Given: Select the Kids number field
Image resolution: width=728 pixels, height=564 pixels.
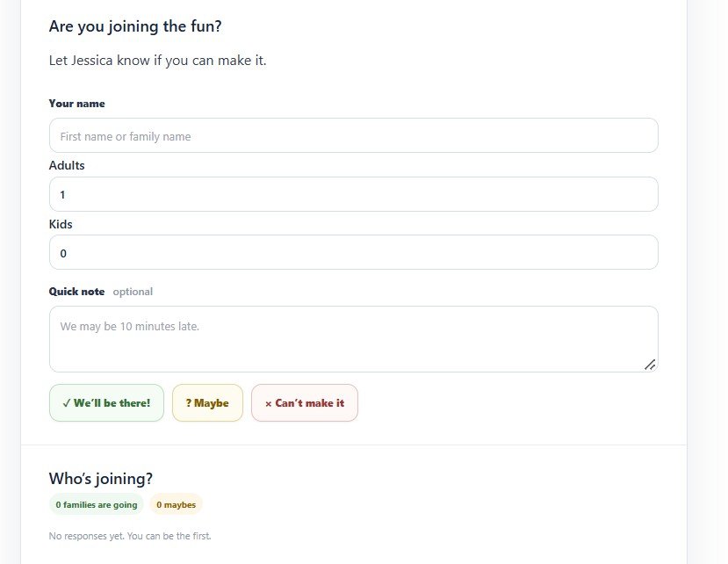Looking at the screenshot, I should click(x=353, y=252).
